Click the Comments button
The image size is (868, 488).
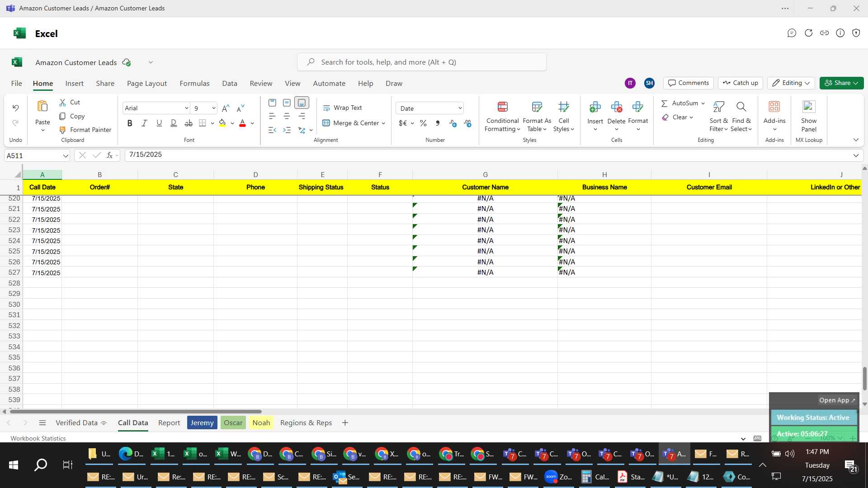coord(689,83)
